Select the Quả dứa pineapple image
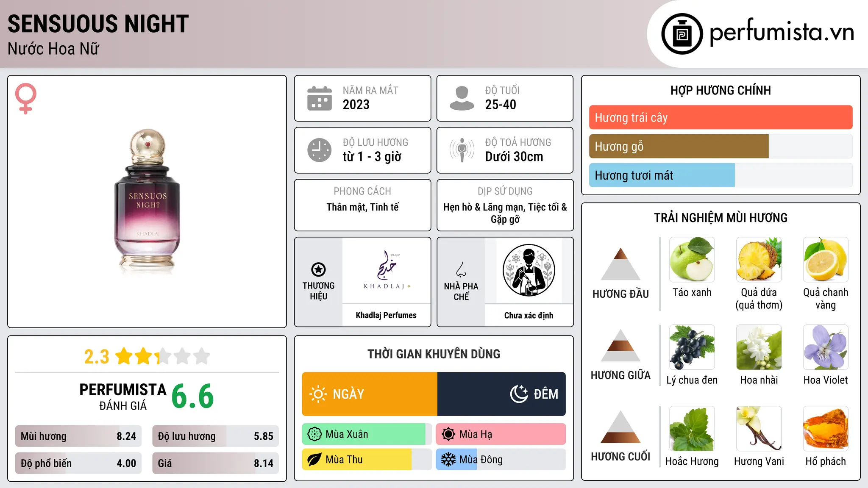Screen dimensions: 868x488 [x=759, y=260]
